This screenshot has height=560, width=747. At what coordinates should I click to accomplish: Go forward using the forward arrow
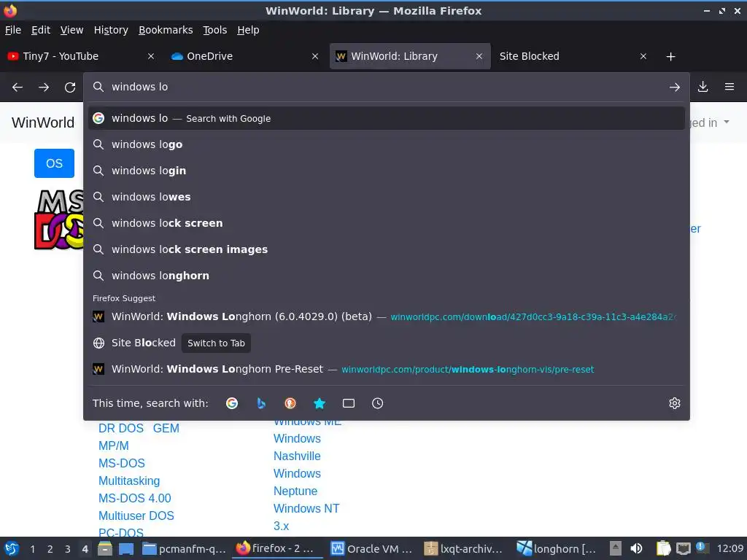tap(44, 87)
